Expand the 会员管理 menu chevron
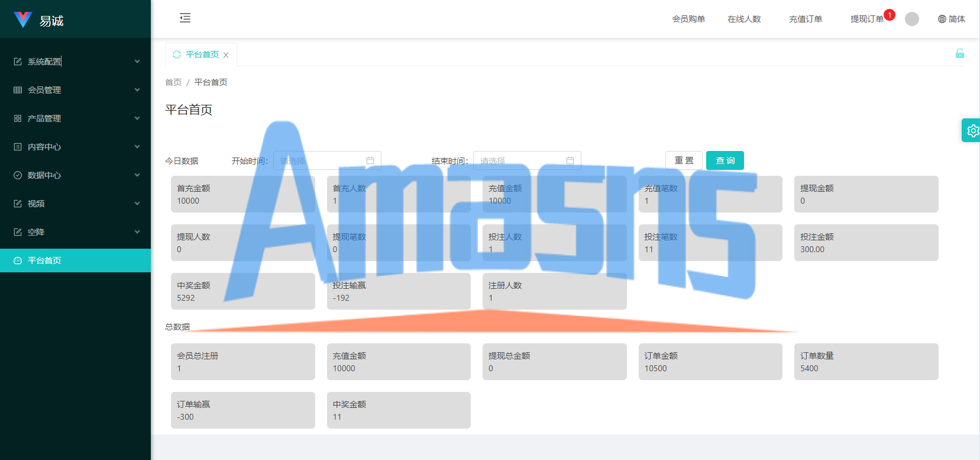The height and width of the screenshot is (460, 980). (x=137, y=90)
